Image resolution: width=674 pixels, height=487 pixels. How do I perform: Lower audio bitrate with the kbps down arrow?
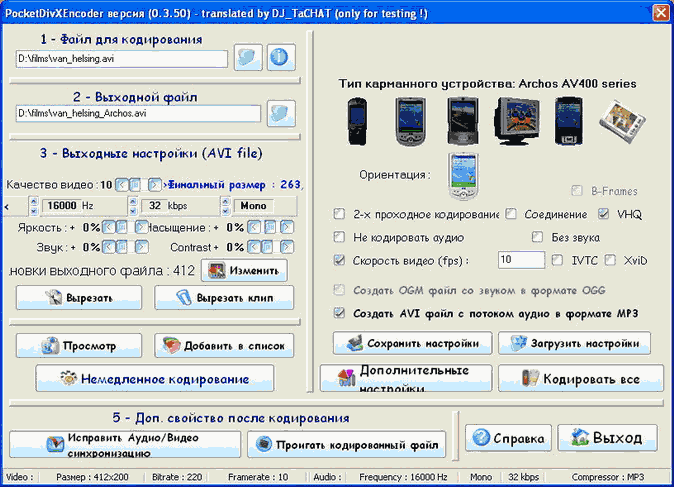(x=133, y=211)
